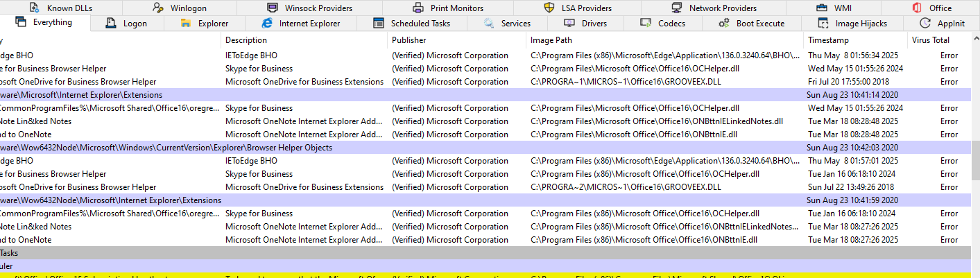Open the Known DLLs tab
The width and height of the screenshot is (980, 278).
pos(60,8)
